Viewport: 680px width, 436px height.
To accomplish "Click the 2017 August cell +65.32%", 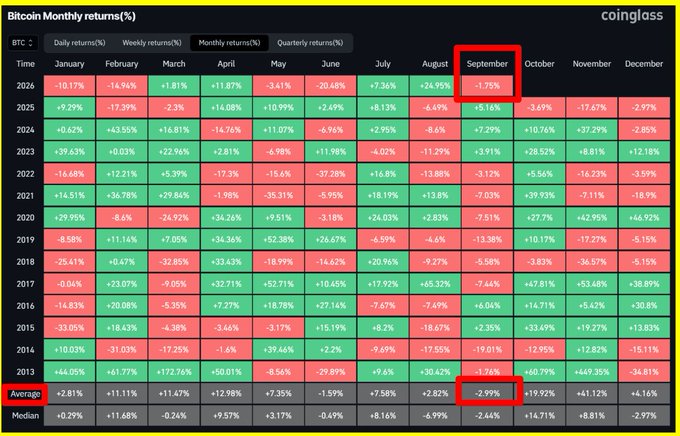I will (x=435, y=284).
